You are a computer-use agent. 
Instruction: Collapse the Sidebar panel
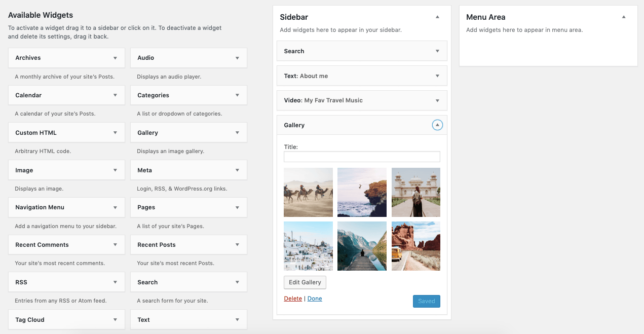tap(437, 17)
